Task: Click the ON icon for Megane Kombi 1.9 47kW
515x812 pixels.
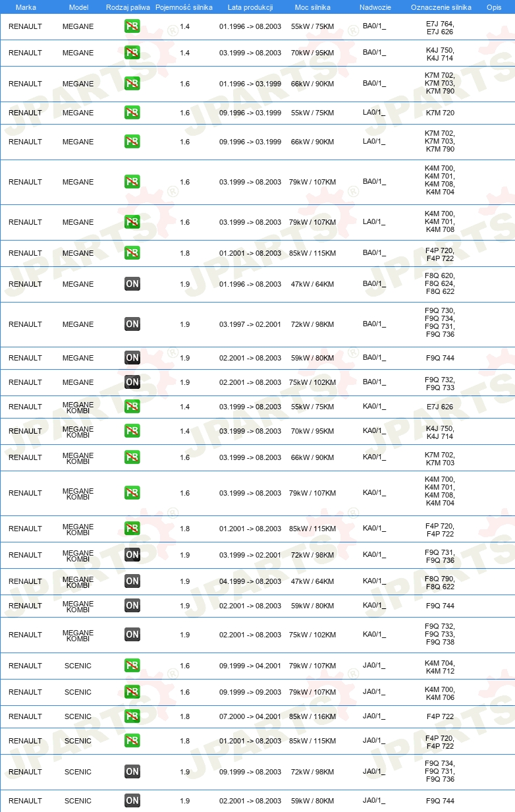Action: pyautogui.click(x=132, y=581)
